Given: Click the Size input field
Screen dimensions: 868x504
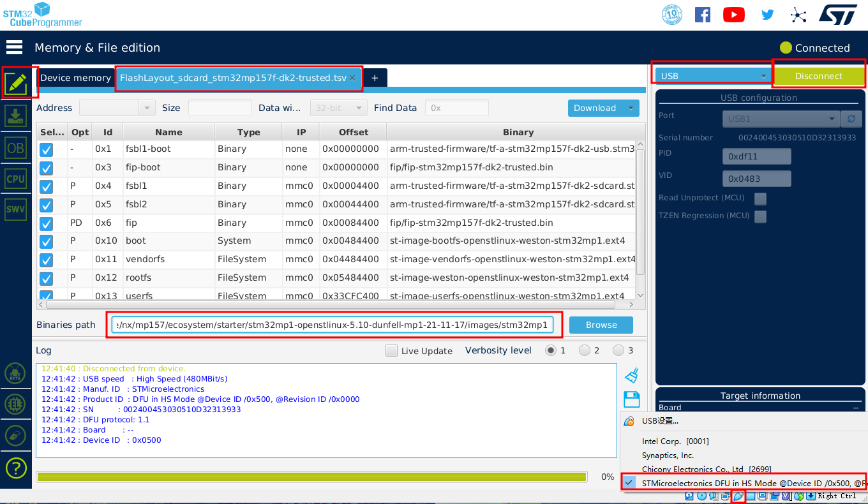Looking at the screenshot, I should (220, 108).
